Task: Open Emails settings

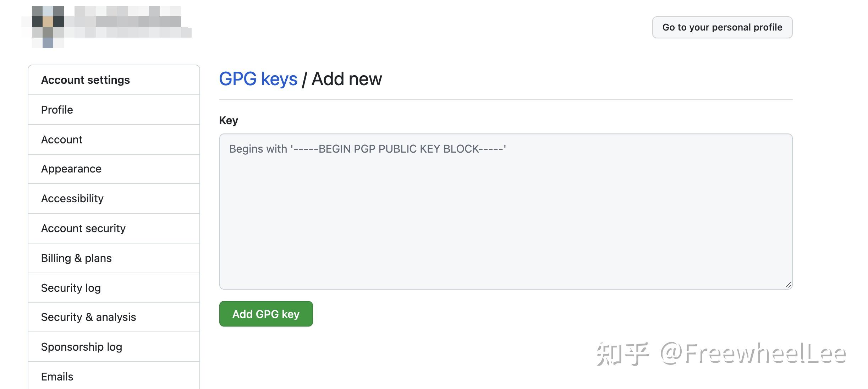Action: [x=57, y=377]
